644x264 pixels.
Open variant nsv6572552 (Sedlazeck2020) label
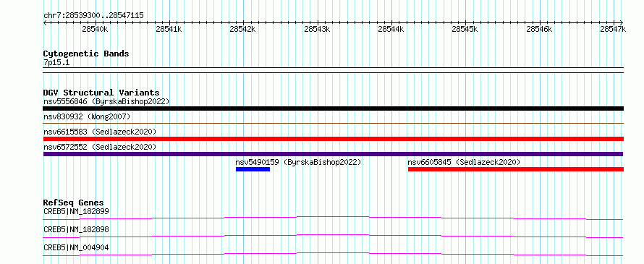pos(100,147)
